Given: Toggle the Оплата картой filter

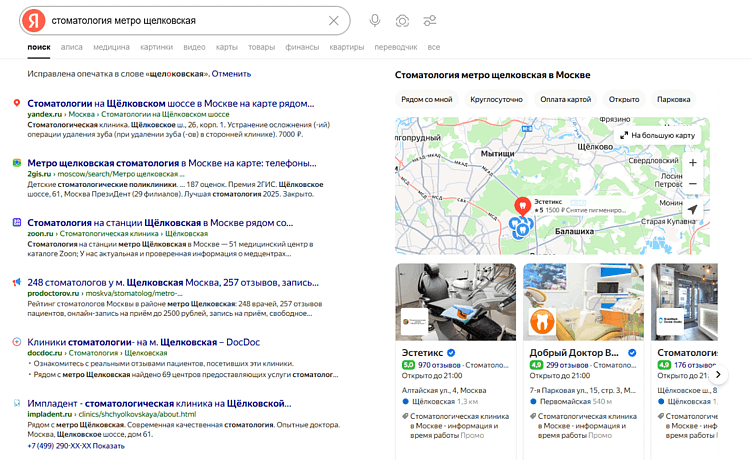Looking at the screenshot, I should [x=566, y=99].
